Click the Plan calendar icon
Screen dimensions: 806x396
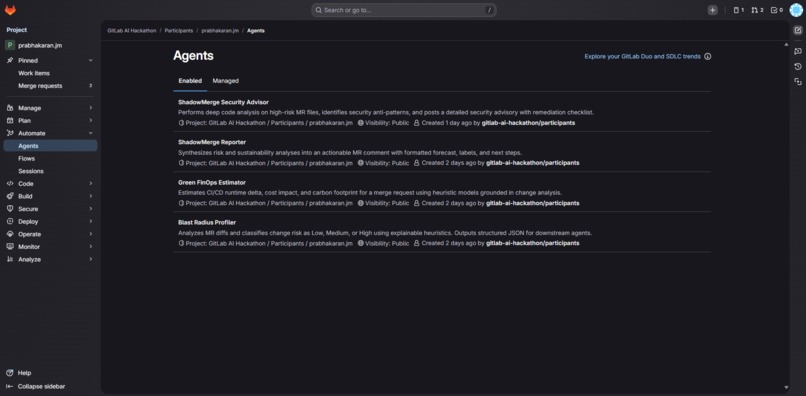(10, 121)
